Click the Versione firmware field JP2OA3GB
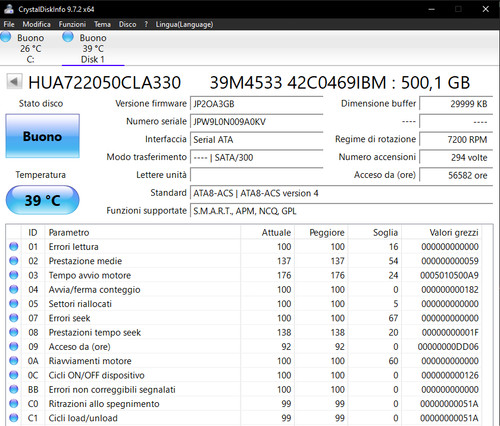 pyautogui.click(x=256, y=104)
